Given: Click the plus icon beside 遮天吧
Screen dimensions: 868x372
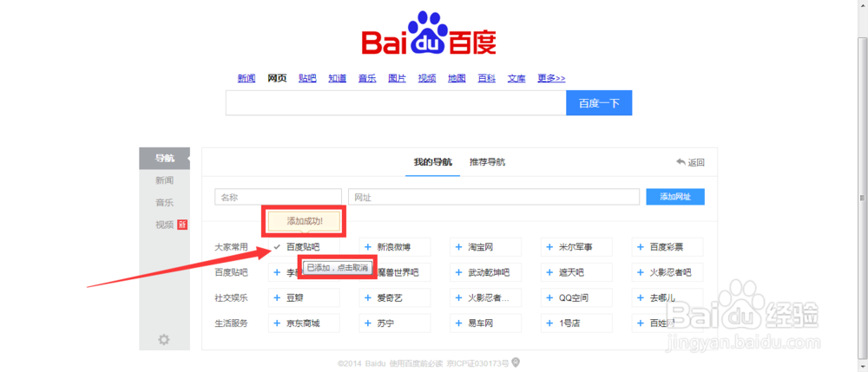Looking at the screenshot, I should (x=549, y=272).
